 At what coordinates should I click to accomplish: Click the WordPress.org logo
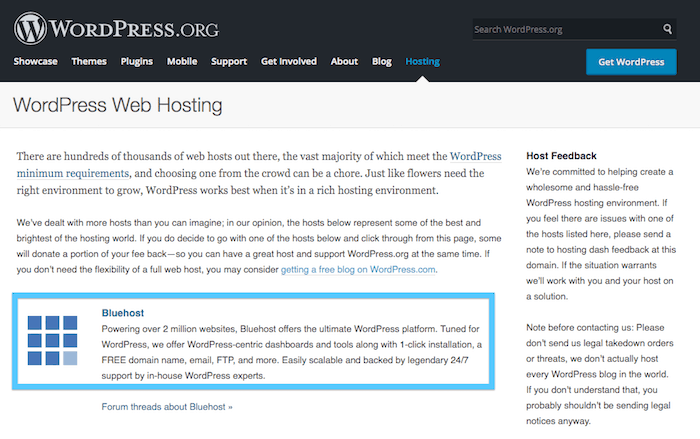(x=116, y=29)
